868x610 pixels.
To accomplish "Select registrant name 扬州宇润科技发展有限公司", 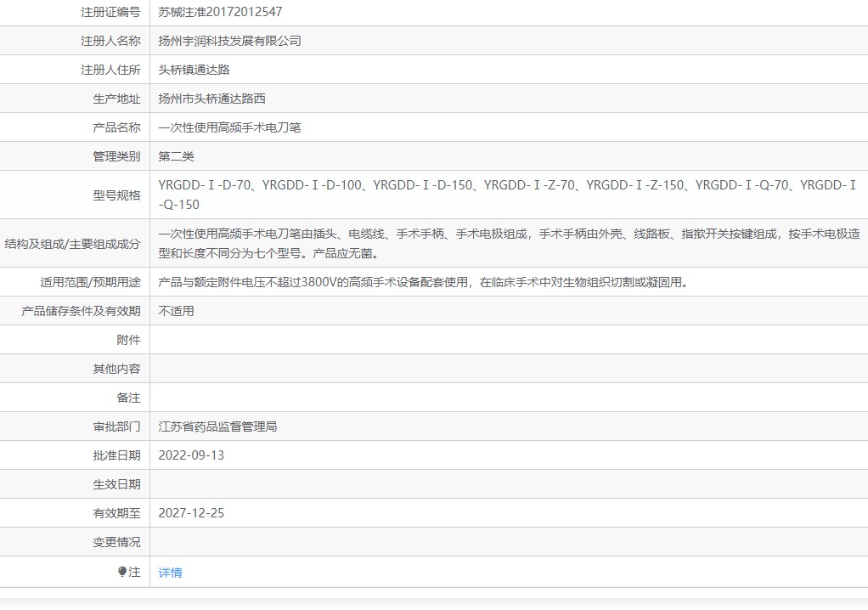I will click(x=229, y=41).
